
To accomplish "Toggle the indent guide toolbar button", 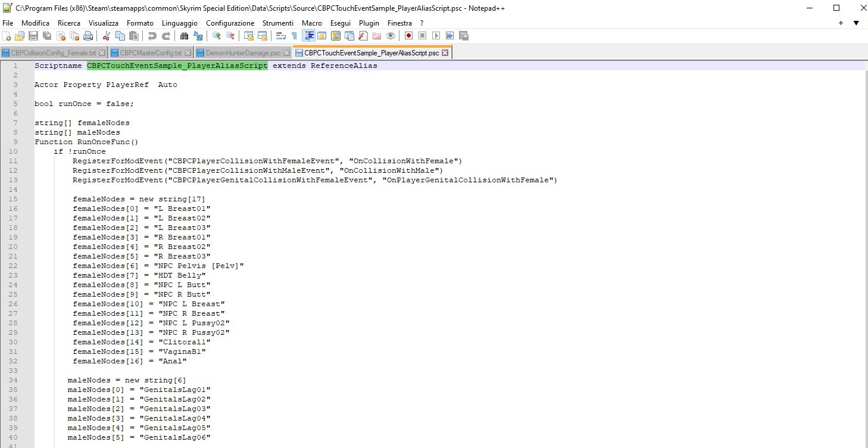I will [x=309, y=36].
